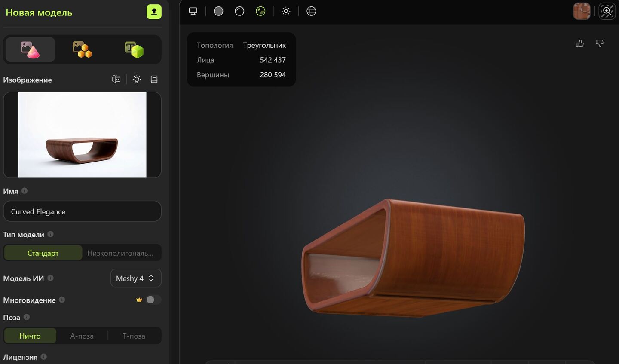Click the vertices count 280 594

[273, 75]
